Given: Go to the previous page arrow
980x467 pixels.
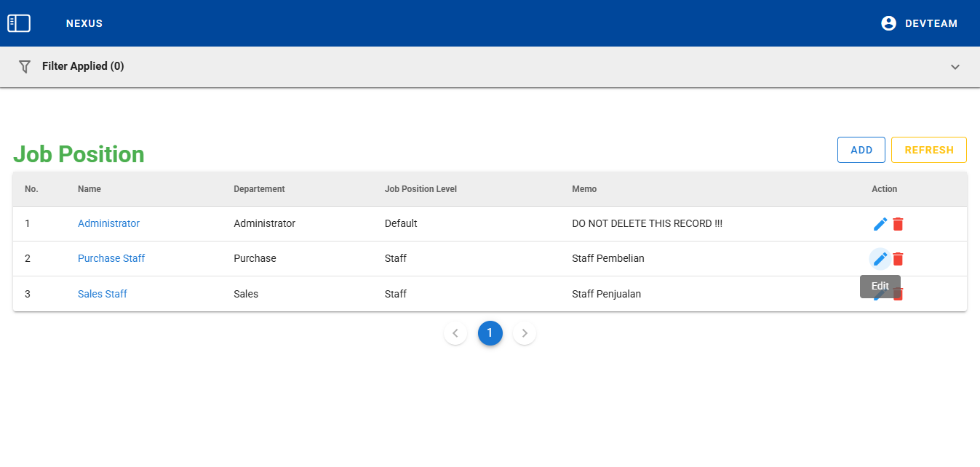Looking at the screenshot, I should click(x=455, y=333).
